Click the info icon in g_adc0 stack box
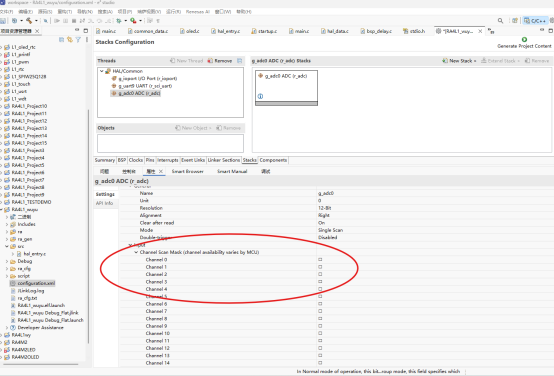The width and height of the screenshot is (554, 376). [x=260, y=96]
